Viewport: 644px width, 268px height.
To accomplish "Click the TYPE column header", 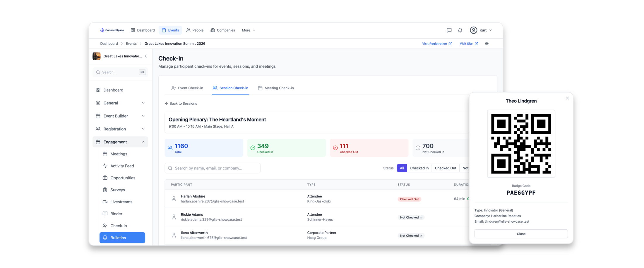I will tap(311, 185).
